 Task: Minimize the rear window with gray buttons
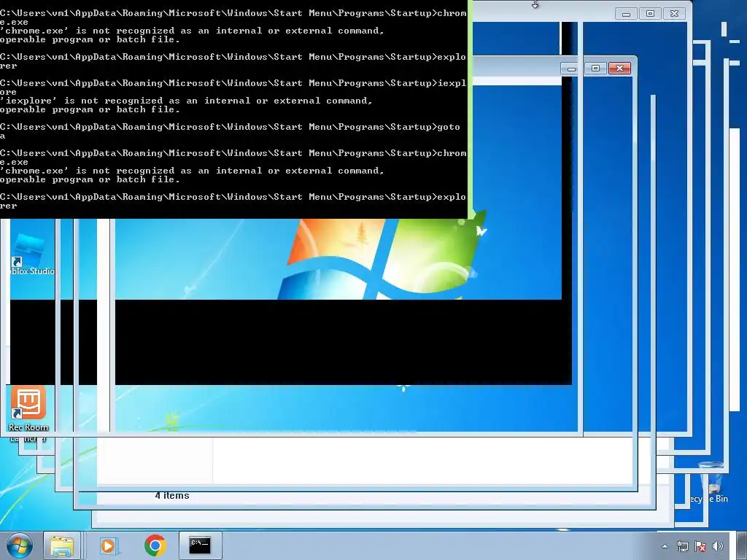[x=626, y=14]
